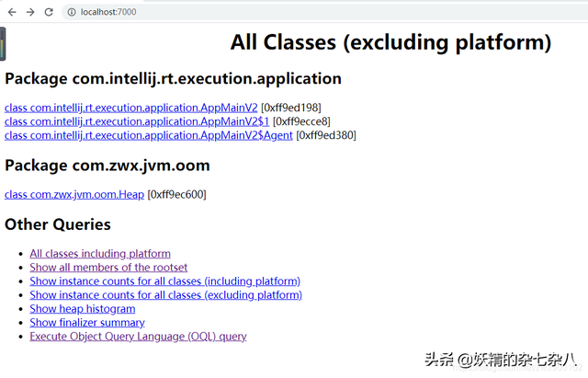Click heading Package com.zwx.jvm.oom
The image size is (588, 378).
(x=107, y=166)
